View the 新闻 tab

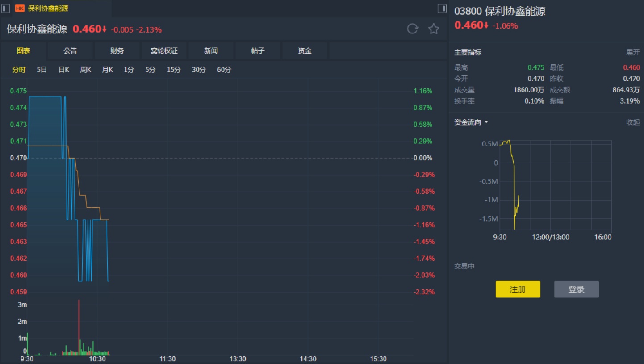click(211, 50)
